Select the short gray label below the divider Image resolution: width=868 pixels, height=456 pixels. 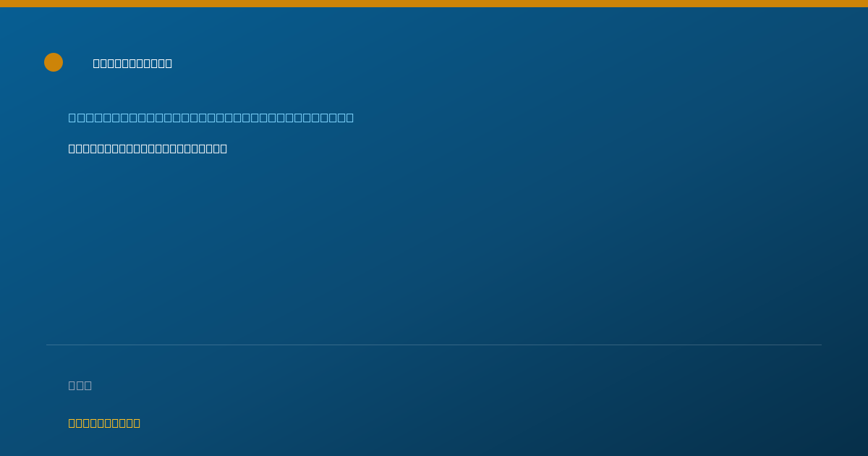coord(80,385)
